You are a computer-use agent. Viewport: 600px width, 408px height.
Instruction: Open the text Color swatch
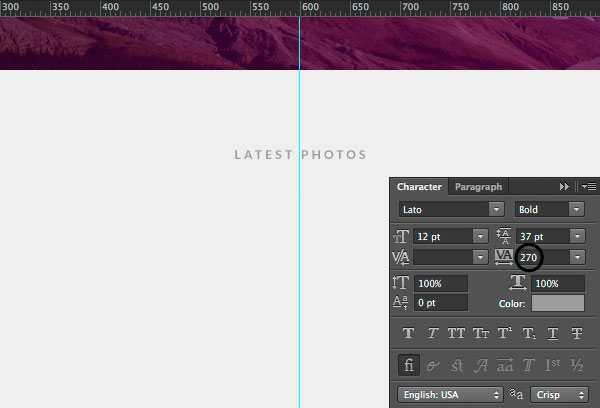point(558,303)
